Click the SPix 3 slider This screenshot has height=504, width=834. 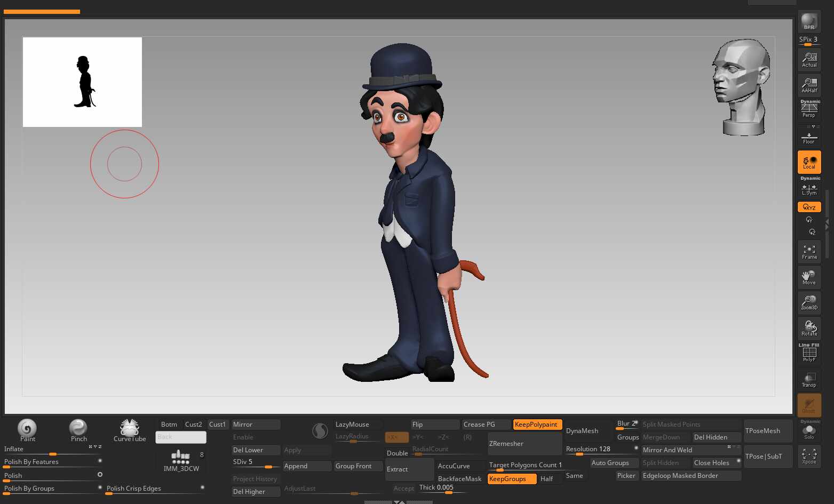click(809, 40)
